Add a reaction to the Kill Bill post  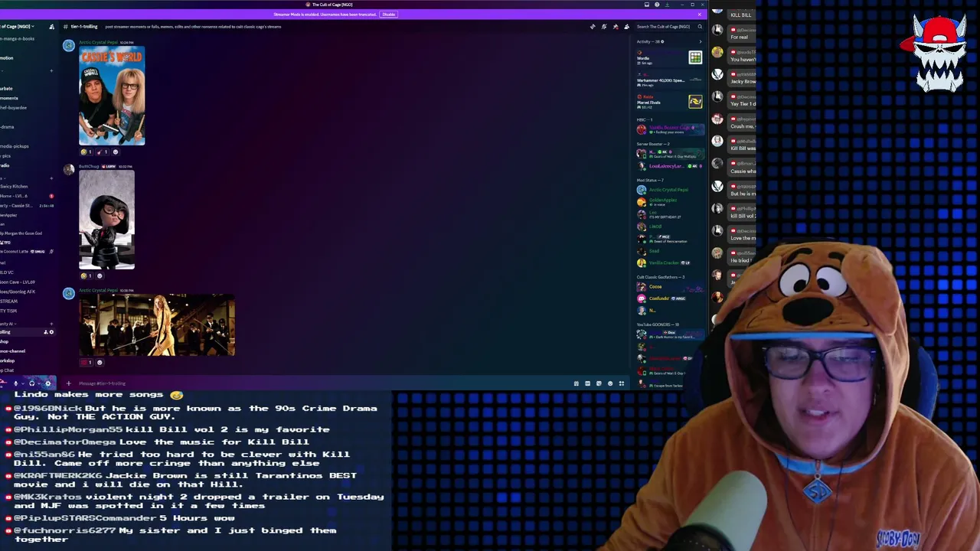click(100, 362)
